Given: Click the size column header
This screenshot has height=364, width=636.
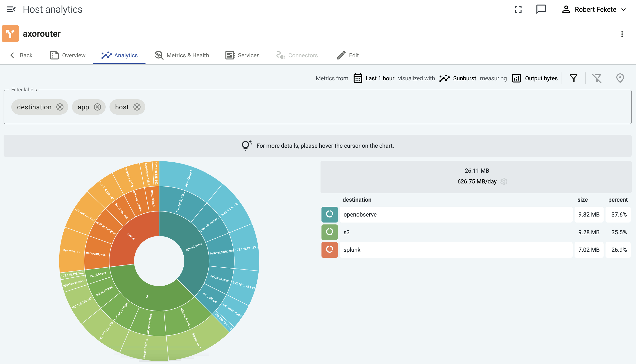Looking at the screenshot, I should pos(582,200).
